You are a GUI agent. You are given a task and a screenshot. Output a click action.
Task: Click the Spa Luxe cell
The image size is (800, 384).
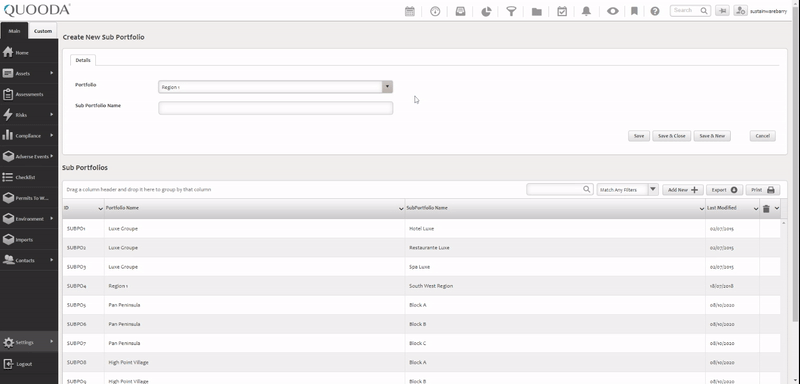pos(555,267)
